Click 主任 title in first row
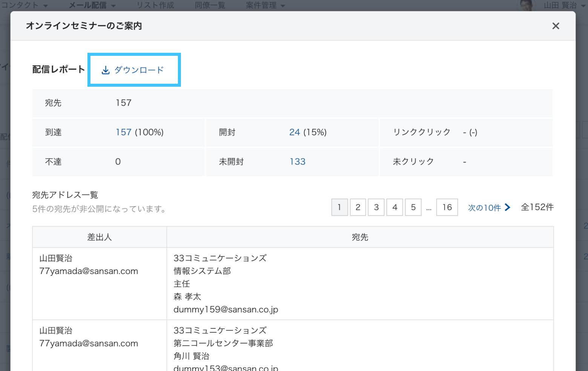Image resolution: width=588 pixels, height=371 pixels. pos(182,284)
